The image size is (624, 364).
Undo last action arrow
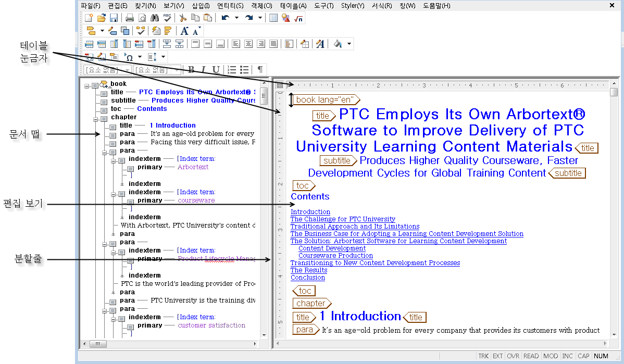click(x=225, y=18)
